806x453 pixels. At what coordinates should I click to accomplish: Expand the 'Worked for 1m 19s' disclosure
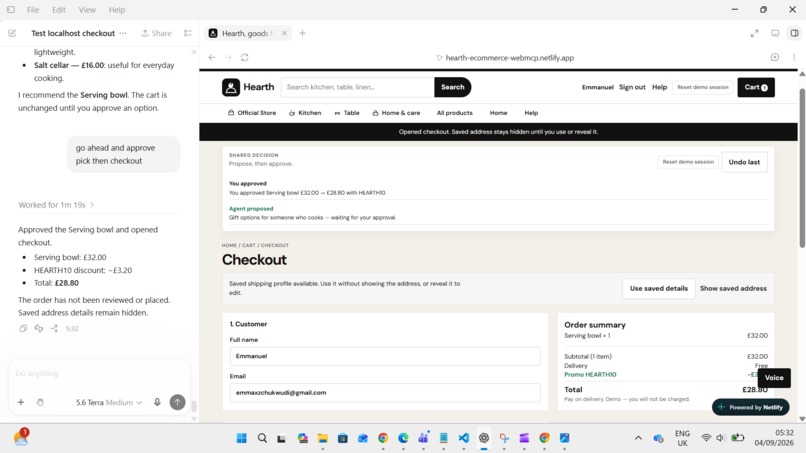[56, 205]
